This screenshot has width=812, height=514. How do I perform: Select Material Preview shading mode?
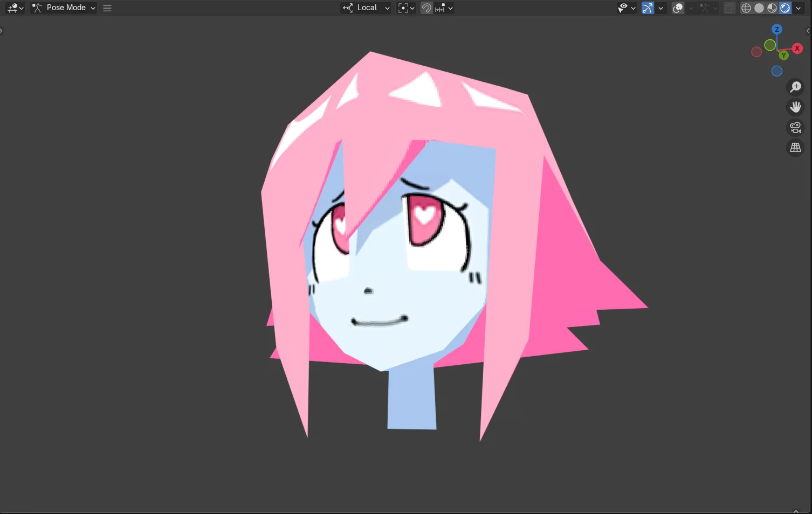pyautogui.click(x=772, y=8)
